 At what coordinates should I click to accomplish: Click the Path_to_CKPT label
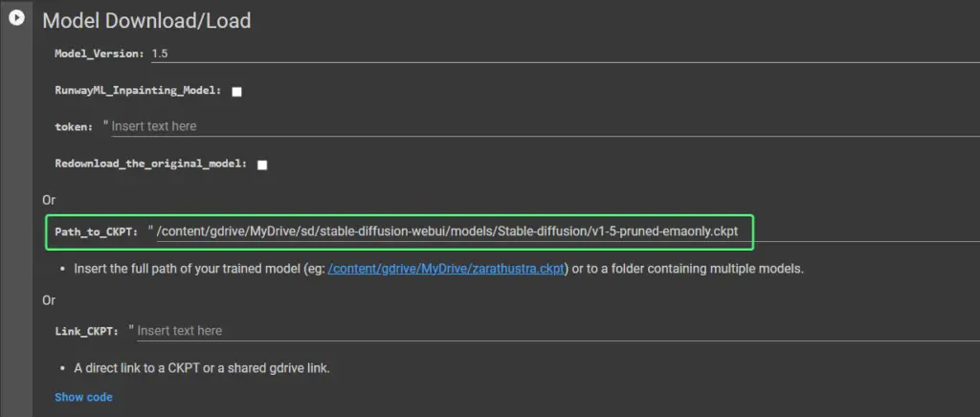click(x=97, y=232)
